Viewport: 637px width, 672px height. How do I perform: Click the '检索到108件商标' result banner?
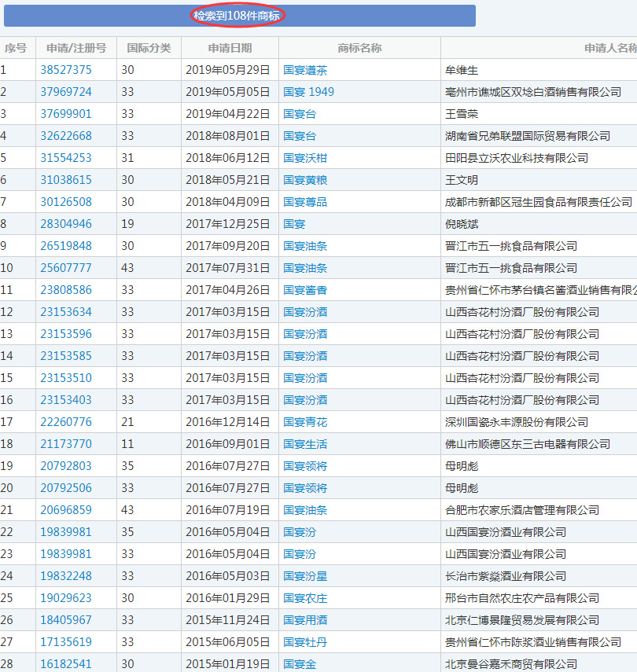click(237, 16)
